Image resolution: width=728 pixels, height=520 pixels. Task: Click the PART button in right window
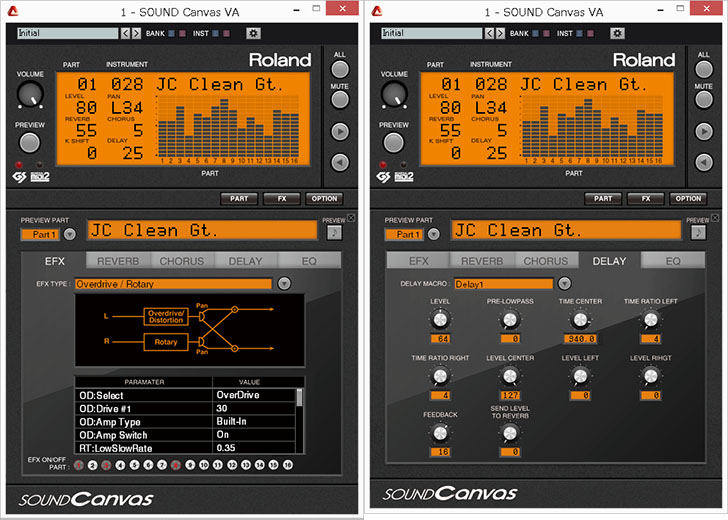pyautogui.click(x=603, y=199)
